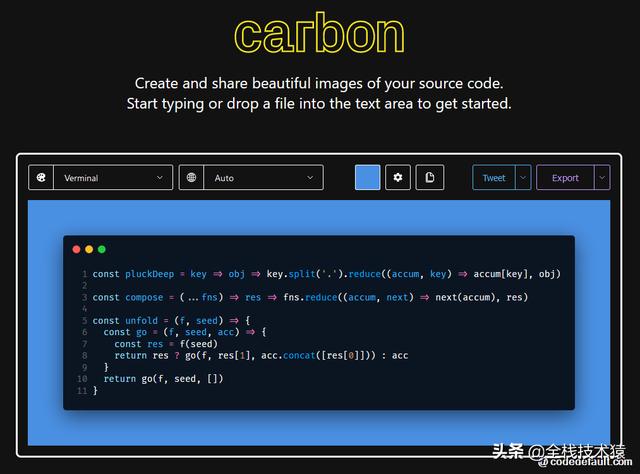
Task: Click the theme palette icon
Action: (41, 178)
